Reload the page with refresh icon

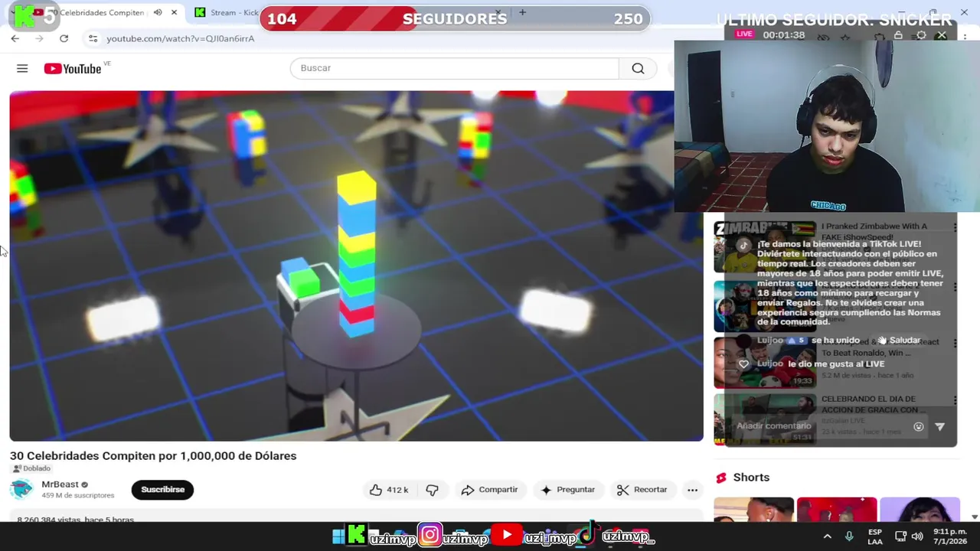[64, 38]
